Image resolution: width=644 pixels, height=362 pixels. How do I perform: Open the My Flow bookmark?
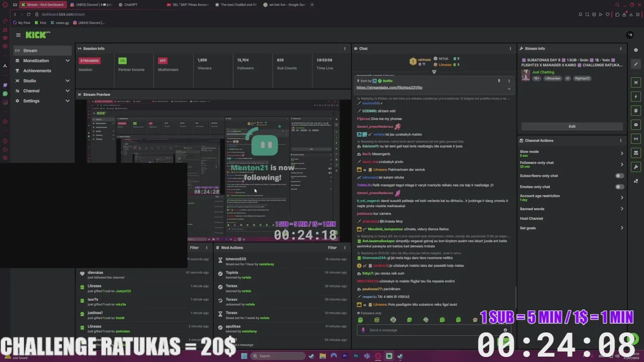click(22, 23)
